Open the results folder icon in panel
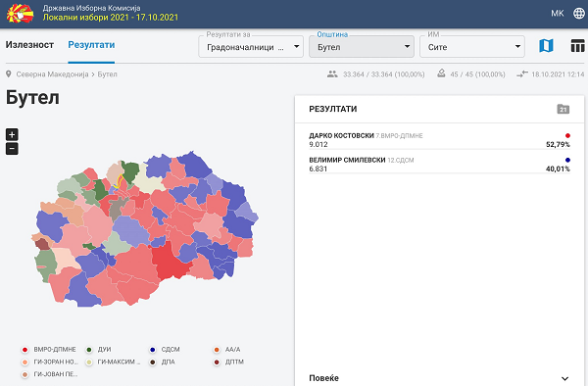 [563, 109]
